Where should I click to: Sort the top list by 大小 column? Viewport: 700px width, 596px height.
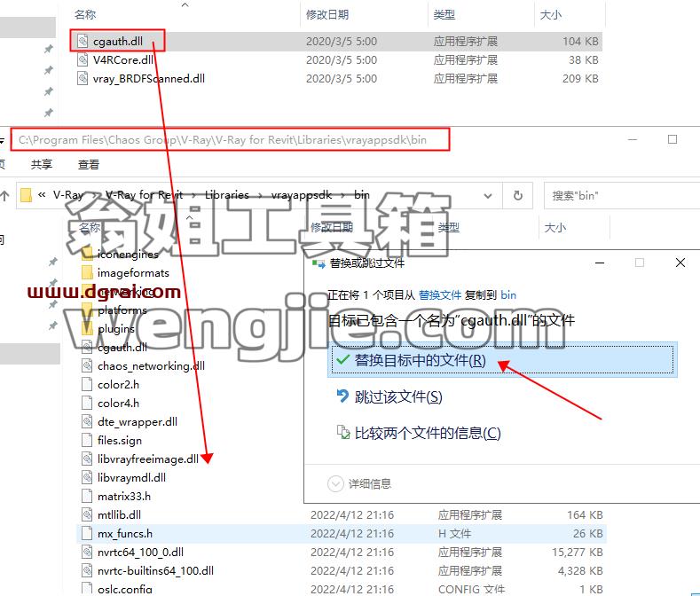pos(550,15)
